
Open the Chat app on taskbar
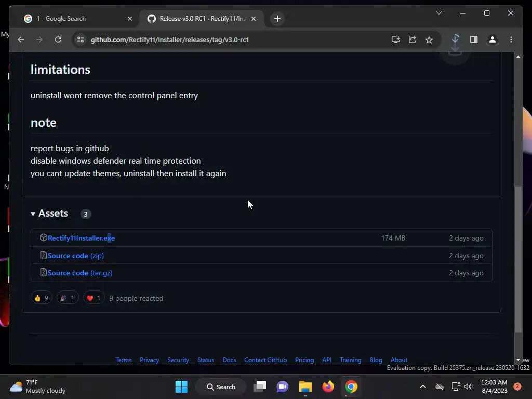coord(282,387)
